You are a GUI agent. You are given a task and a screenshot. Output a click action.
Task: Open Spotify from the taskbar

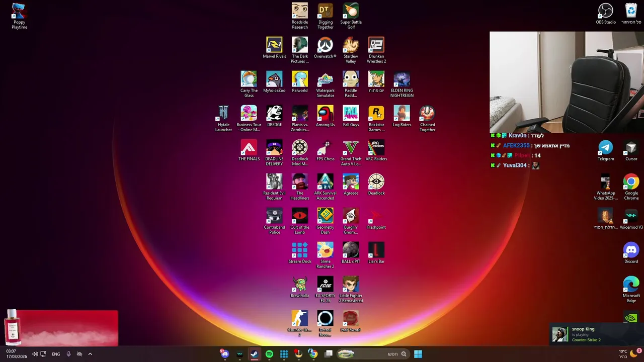pyautogui.click(x=269, y=354)
